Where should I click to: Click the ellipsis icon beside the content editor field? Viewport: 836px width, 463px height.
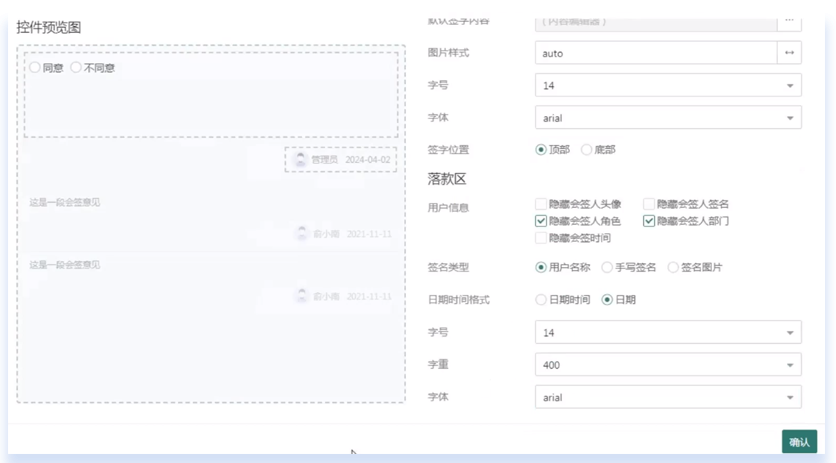(x=789, y=21)
